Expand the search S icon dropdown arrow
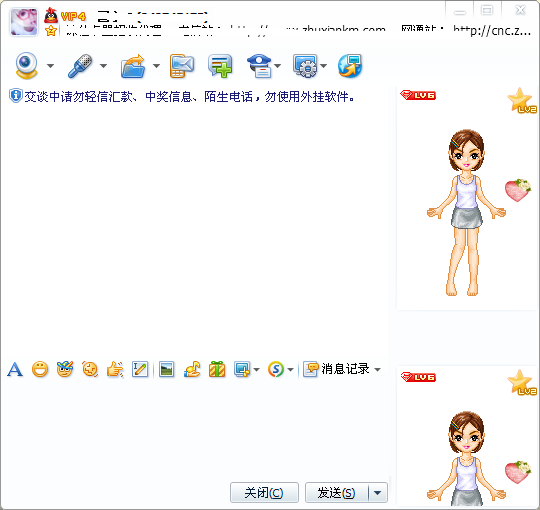Image resolution: width=540 pixels, height=510 pixels. (x=290, y=370)
